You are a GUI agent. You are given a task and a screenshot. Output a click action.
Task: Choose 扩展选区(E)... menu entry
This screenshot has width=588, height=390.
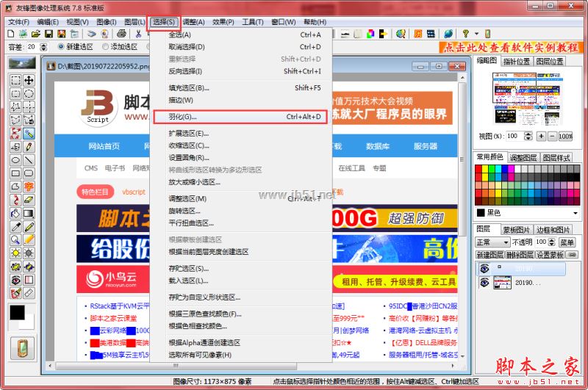[x=240, y=134]
